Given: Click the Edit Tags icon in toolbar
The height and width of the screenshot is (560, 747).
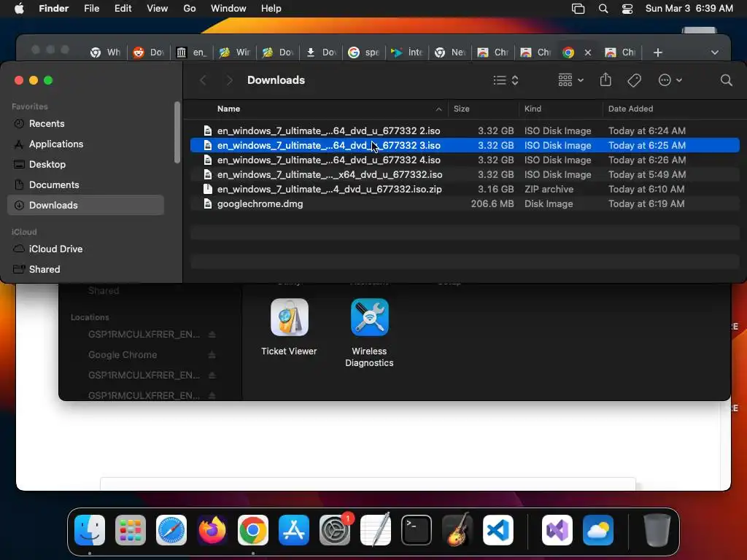Looking at the screenshot, I should point(634,80).
